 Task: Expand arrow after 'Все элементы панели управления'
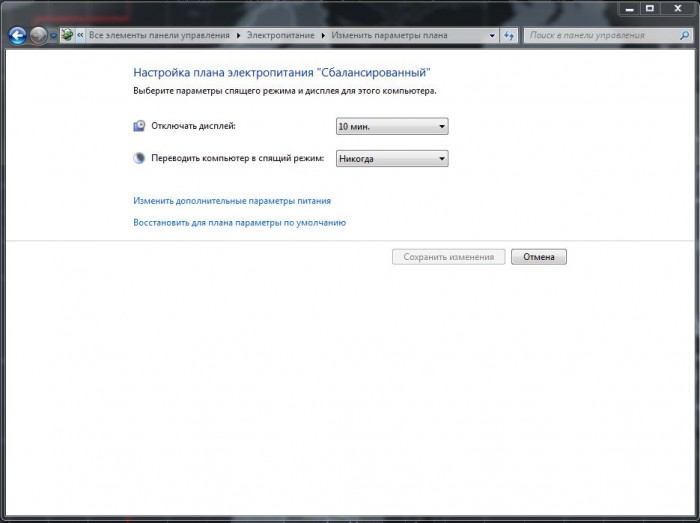click(x=238, y=36)
